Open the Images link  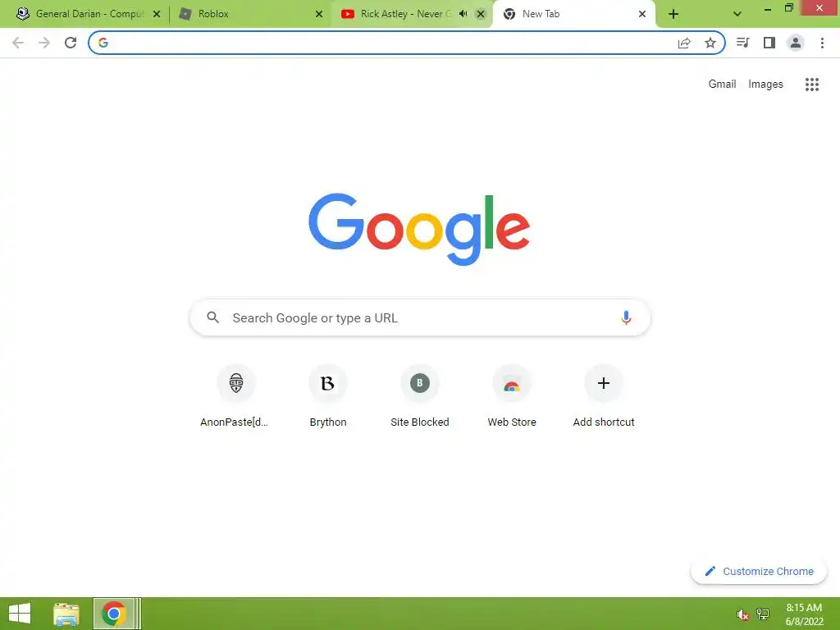(x=765, y=84)
